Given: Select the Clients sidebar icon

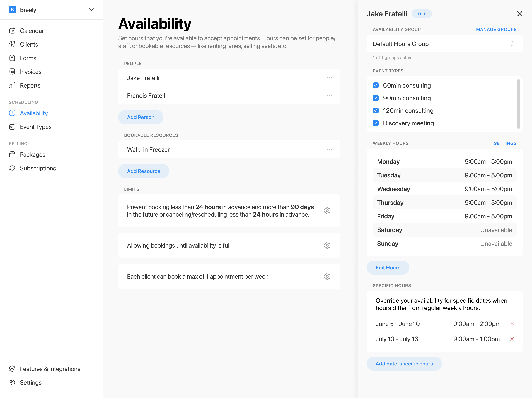Looking at the screenshot, I should click(13, 44).
